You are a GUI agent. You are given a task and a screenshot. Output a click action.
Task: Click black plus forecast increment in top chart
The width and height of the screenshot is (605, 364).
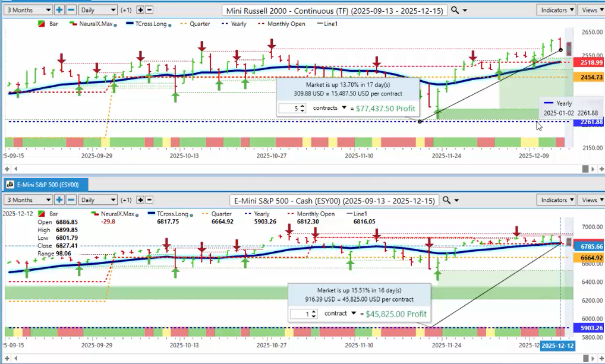click(140, 10)
